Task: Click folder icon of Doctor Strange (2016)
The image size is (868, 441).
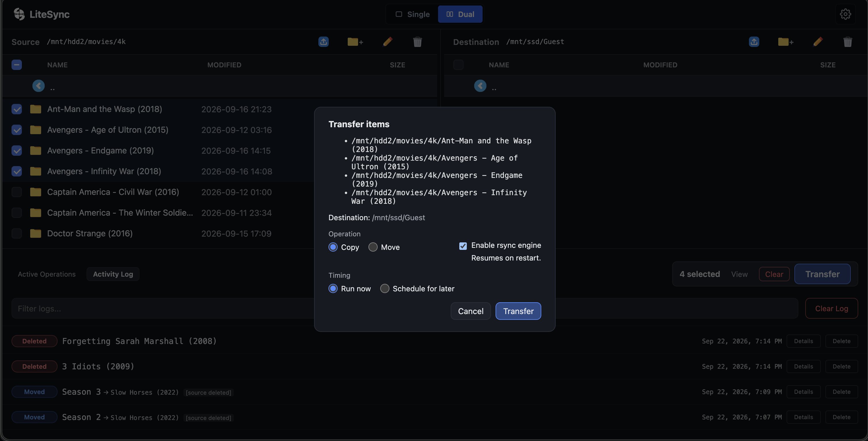Action: click(x=35, y=234)
